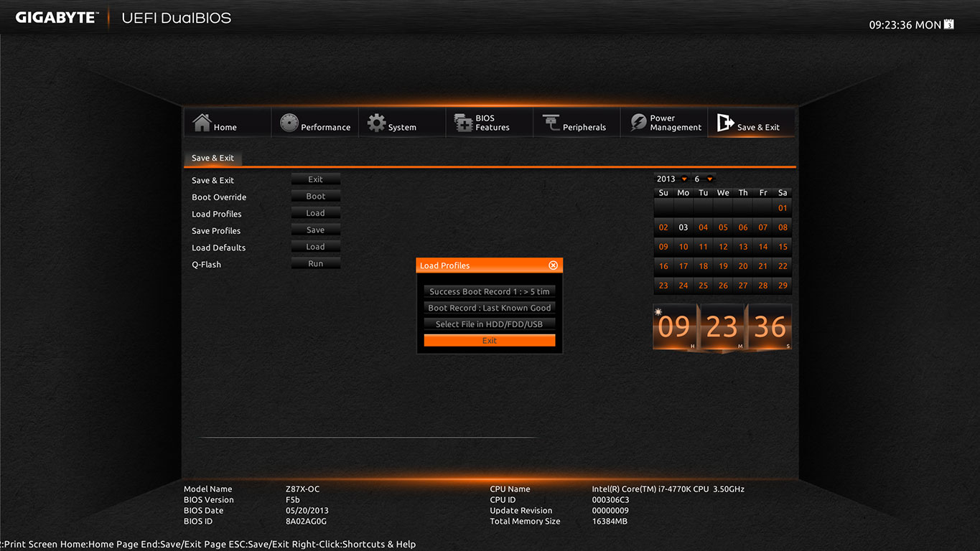The height and width of the screenshot is (551, 980).
Task: Open the BIOS Features tab label
Action: point(493,123)
